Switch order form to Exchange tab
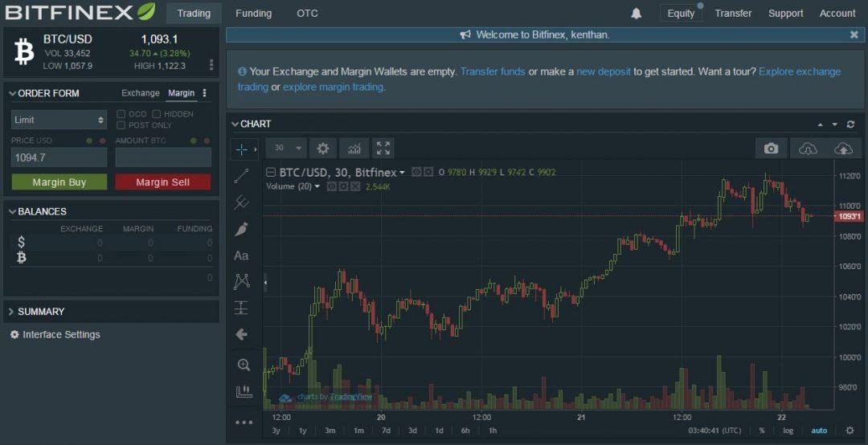868x445 pixels. click(141, 93)
